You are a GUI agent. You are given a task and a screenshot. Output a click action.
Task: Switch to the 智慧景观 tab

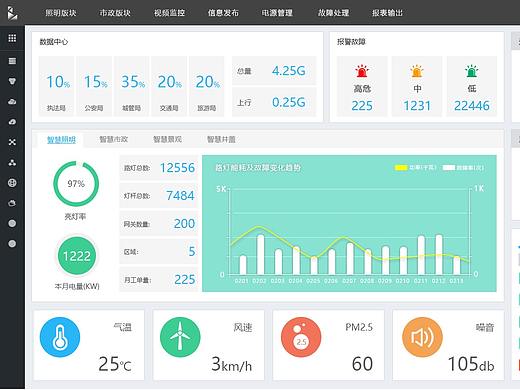click(167, 139)
